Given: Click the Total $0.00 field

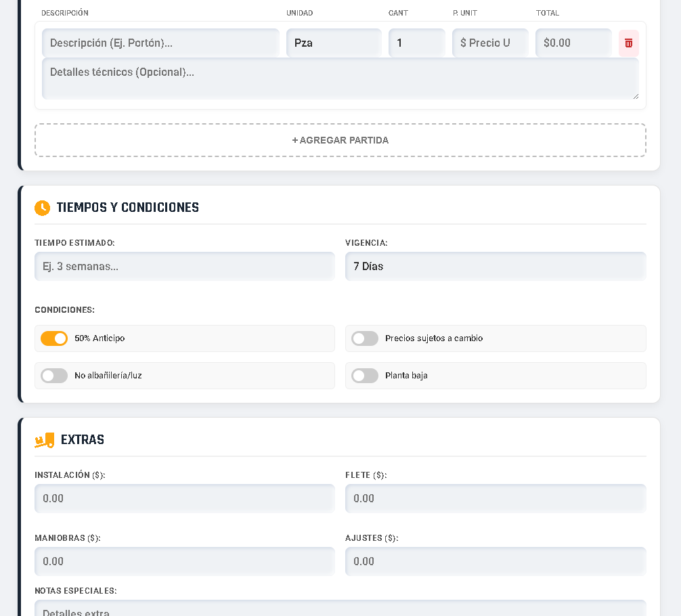Looking at the screenshot, I should 573,43.
